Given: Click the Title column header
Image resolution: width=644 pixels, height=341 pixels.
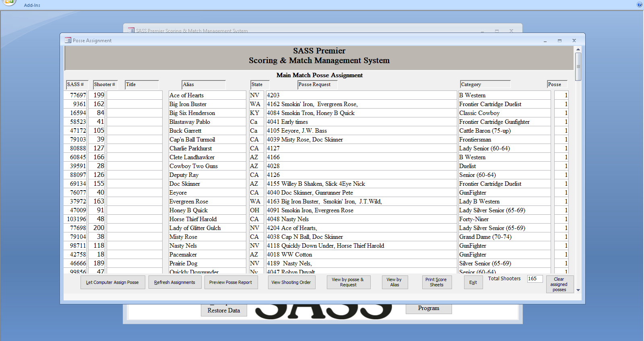Looking at the screenshot, I should coord(142,84).
